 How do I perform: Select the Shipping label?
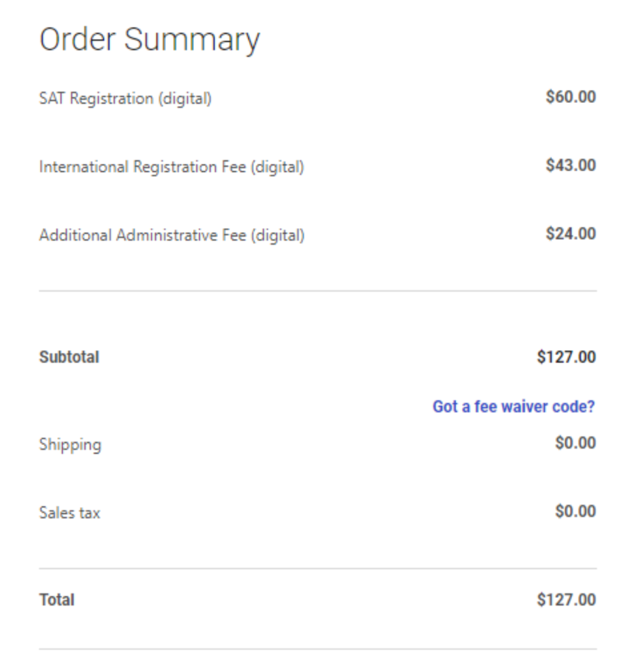tap(70, 445)
